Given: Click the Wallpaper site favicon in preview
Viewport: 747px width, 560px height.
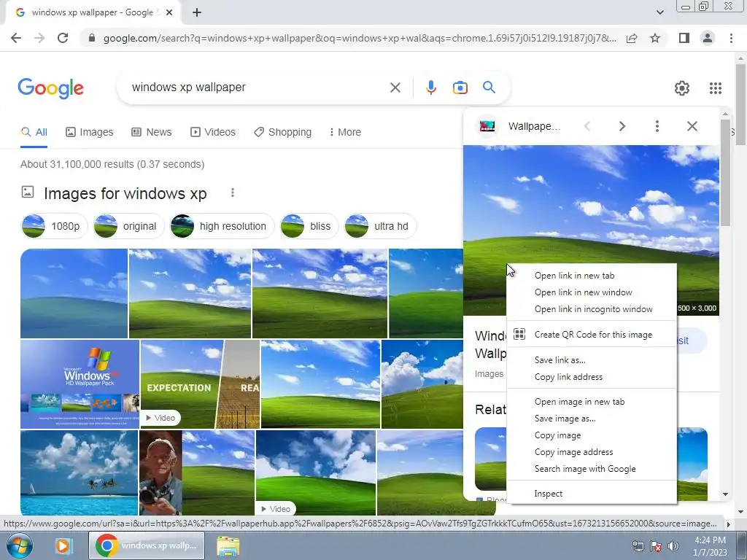Looking at the screenshot, I should (487, 126).
